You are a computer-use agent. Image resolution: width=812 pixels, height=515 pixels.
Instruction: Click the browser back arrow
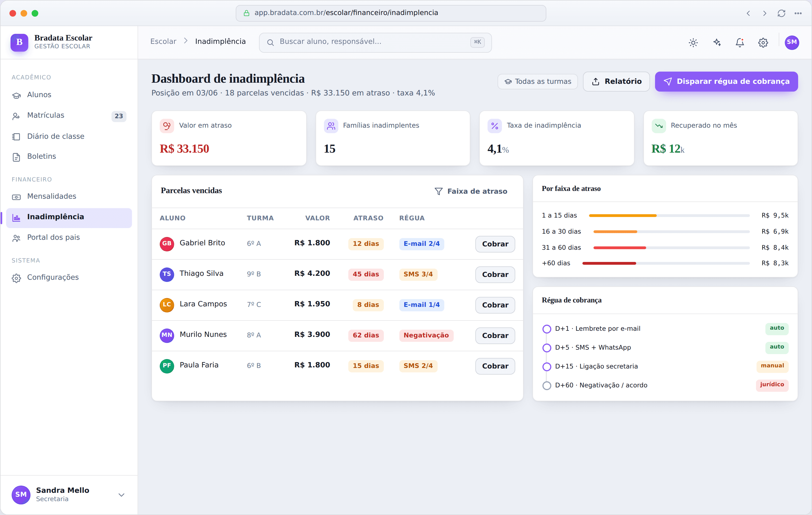pos(748,13)
